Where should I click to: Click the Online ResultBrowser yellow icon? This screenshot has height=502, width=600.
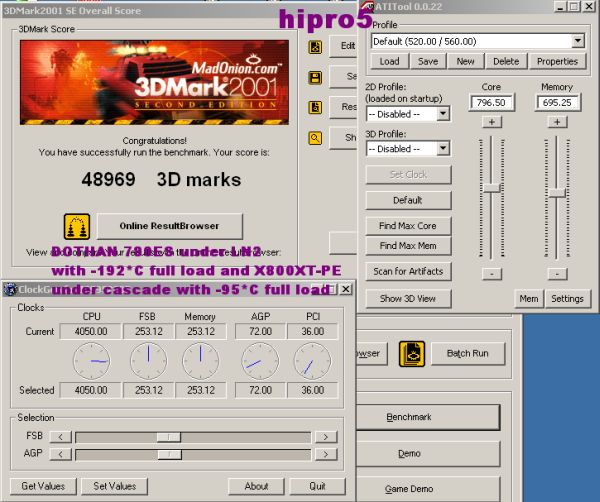click(77, 226)
